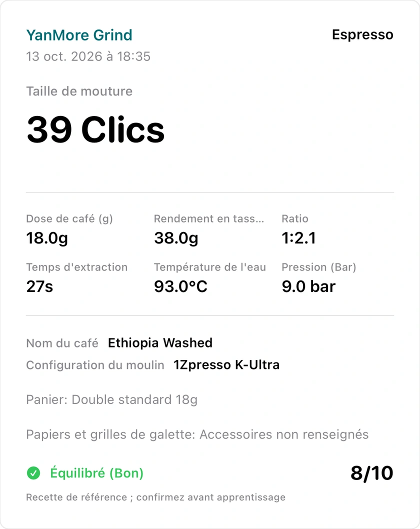Select the Dose de café 18.0g value
This screenshot has height=529, width=420.
click(x=47, y=238)
